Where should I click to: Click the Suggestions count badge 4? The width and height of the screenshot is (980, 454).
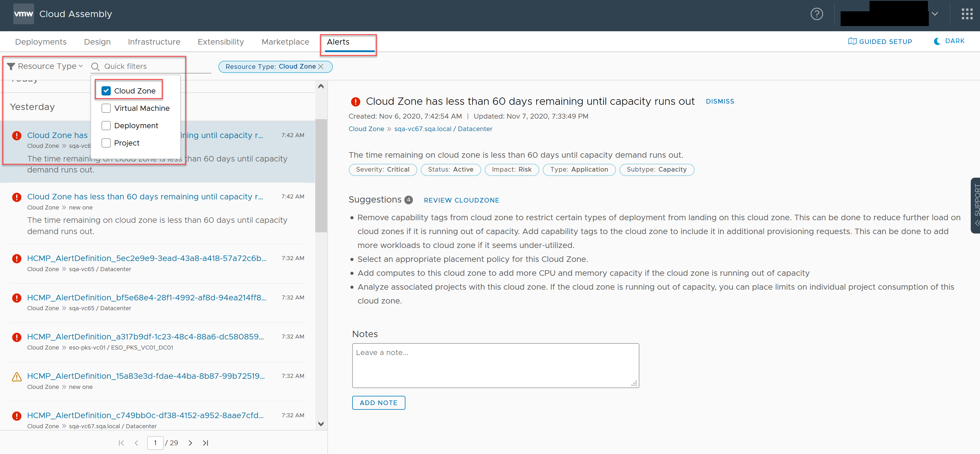point(408,200)
